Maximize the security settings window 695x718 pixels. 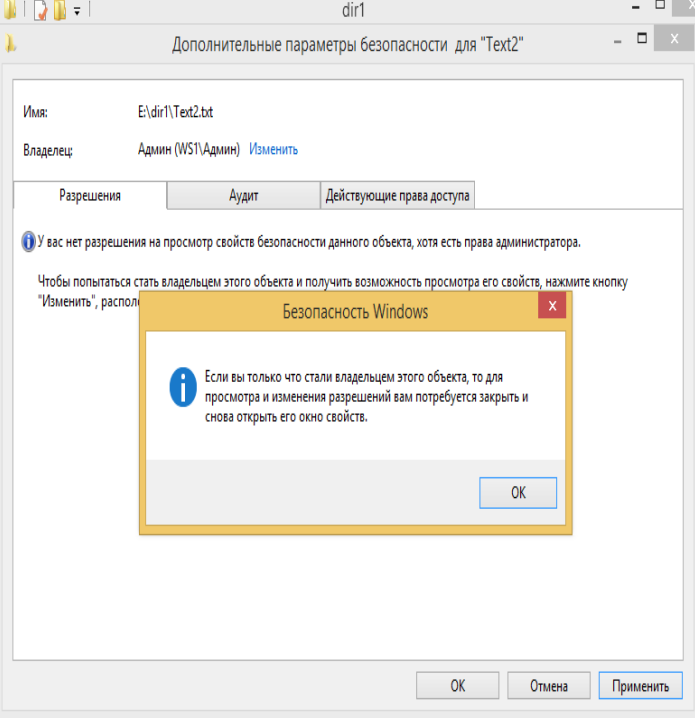click(642, 38)
